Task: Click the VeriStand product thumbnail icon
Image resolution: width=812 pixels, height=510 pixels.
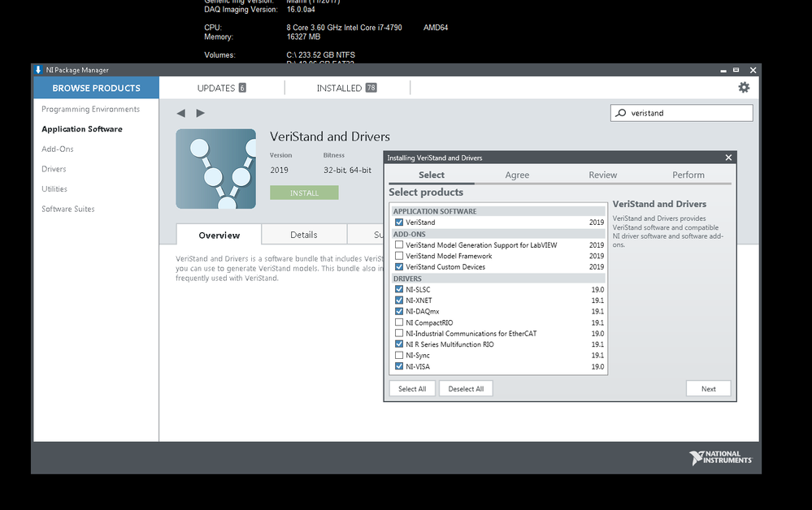Action: (x=215, y=169)
